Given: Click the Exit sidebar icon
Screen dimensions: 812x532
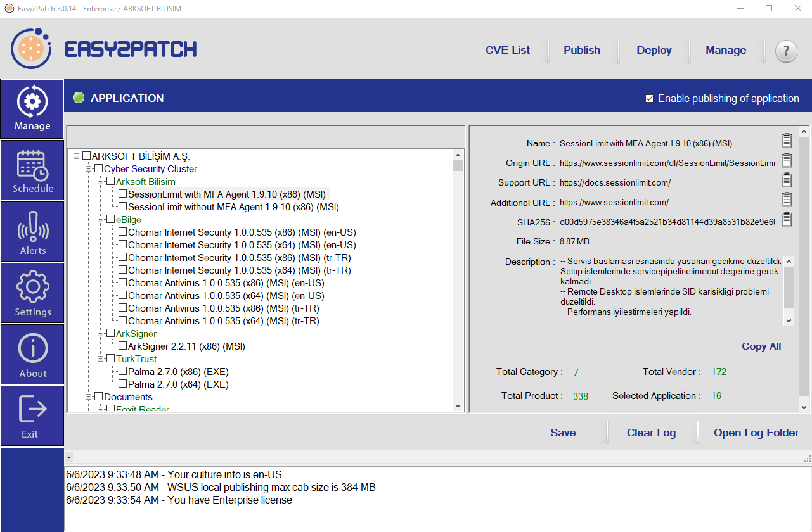Looking at the screenshot, I should click(32, 416).
